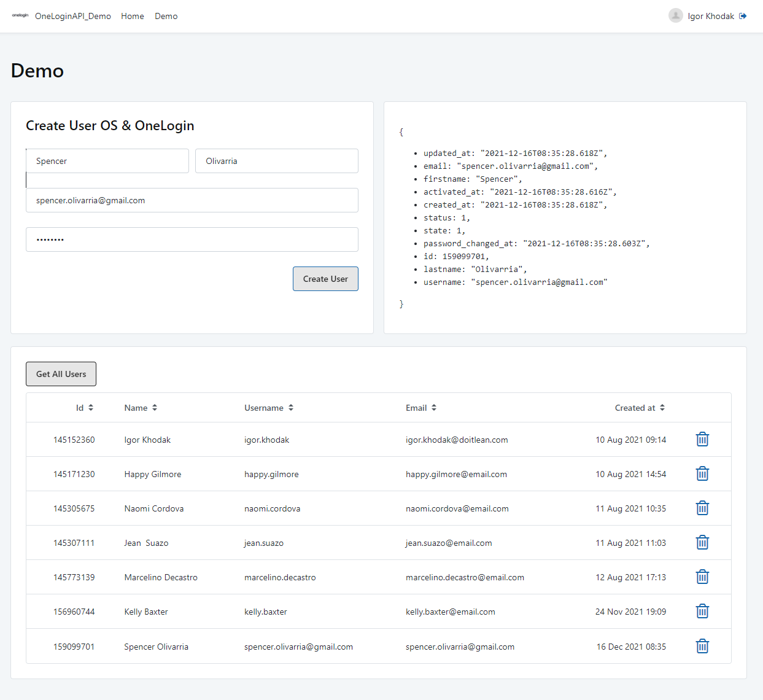Delete user Jean Suazo with trash icon

point(702,542)
